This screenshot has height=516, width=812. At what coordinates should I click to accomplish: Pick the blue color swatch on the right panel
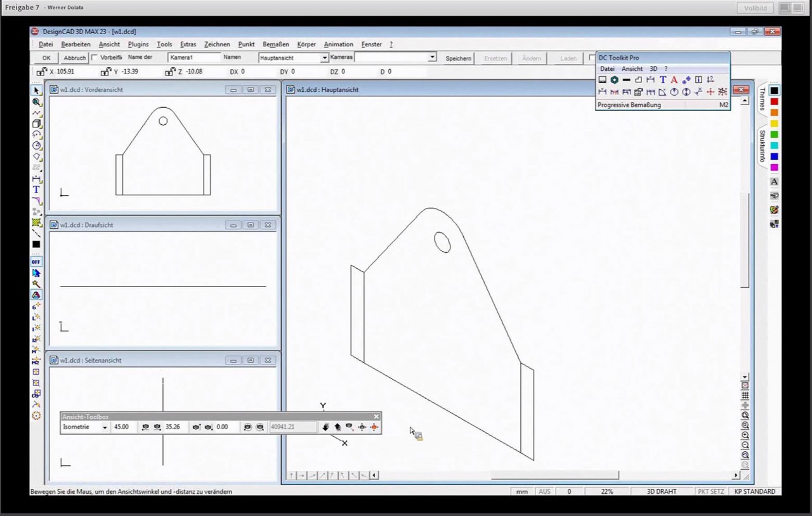tap(773, 155)
